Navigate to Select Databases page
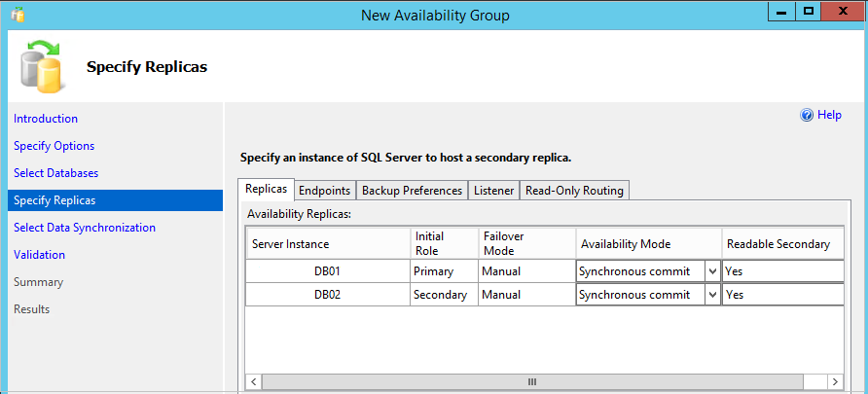 pyautogui.click(x=56, y=173)
